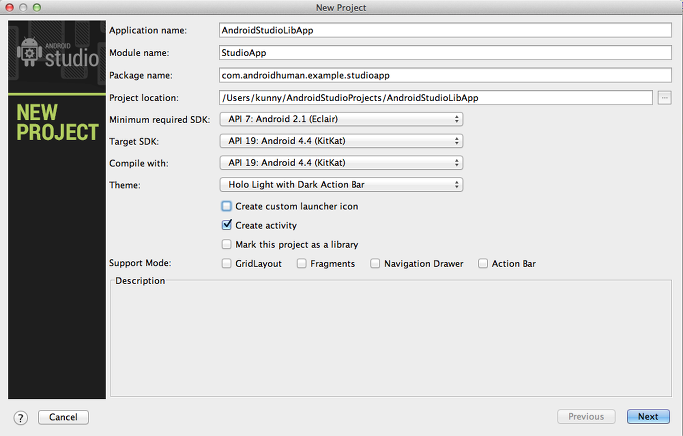Enable Action Bar support mode

pos(483,264)
